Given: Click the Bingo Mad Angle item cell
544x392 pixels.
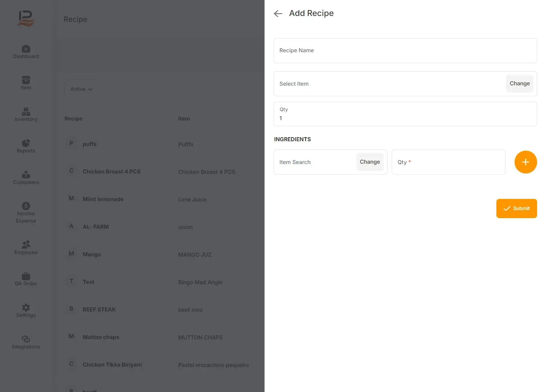Looking at the screenshot, I should (200, 282).
